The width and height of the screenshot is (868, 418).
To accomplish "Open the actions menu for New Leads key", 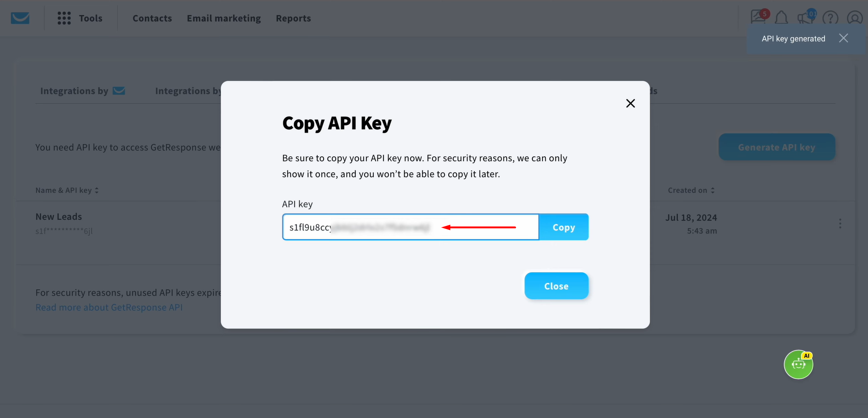I will (x=840, y=223).
